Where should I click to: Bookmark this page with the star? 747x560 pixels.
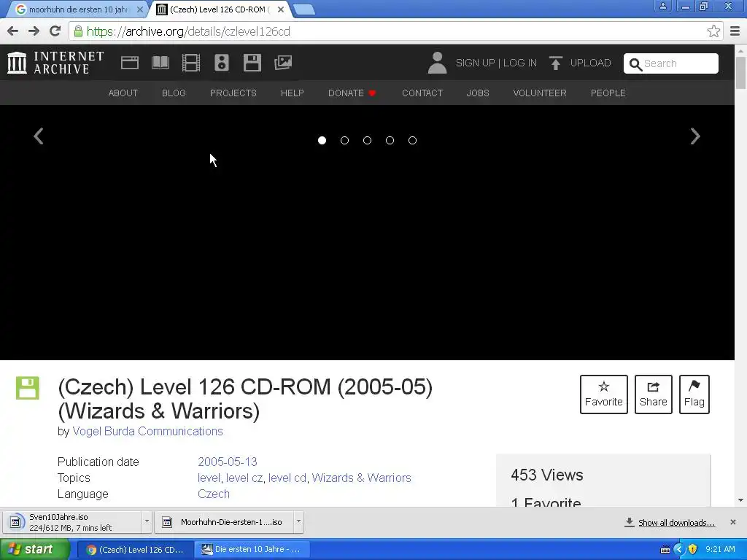pos(713,31)
